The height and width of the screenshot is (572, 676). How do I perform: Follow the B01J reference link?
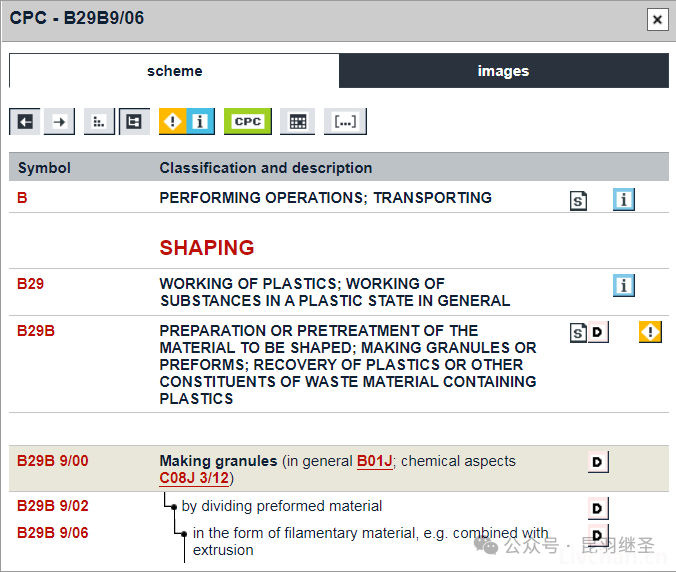click(x=375, y=461)
